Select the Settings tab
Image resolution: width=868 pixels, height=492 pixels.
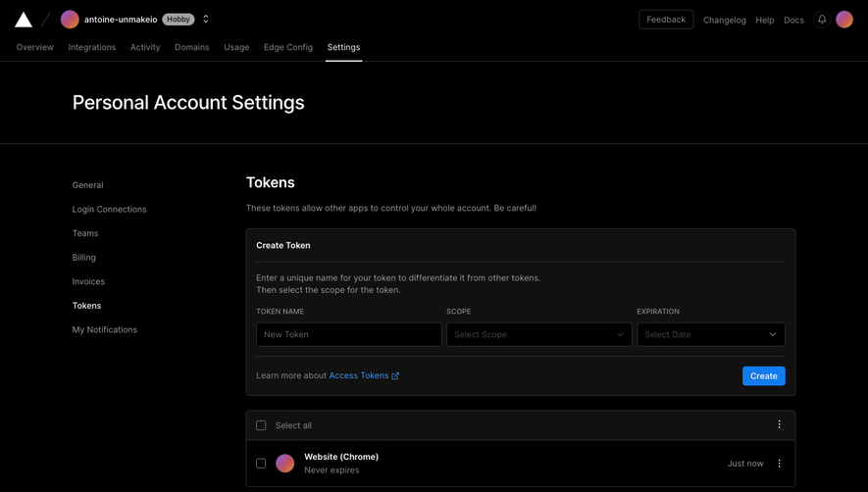click(x=343, y=48)
